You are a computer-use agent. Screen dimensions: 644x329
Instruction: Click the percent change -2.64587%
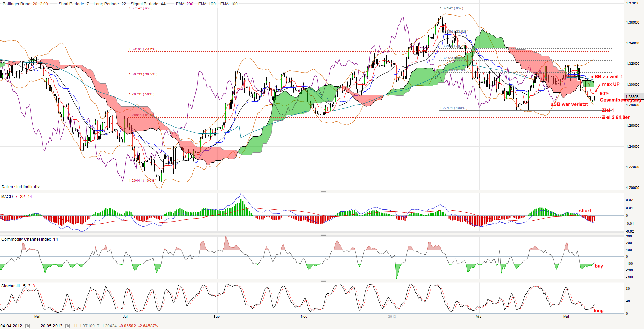tap(148, 326)
